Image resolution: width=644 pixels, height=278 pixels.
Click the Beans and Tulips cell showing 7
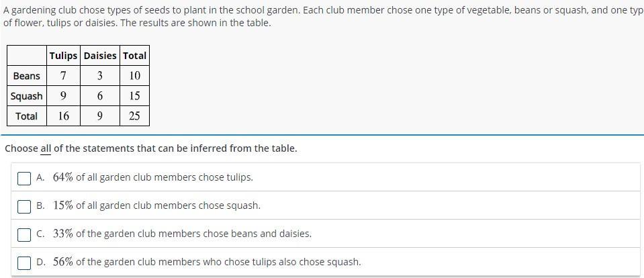(x=63, y=76)
